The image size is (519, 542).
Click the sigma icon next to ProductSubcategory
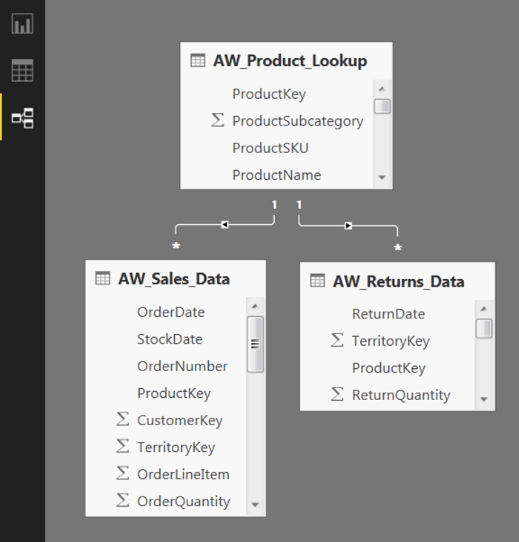click(217, 120)
